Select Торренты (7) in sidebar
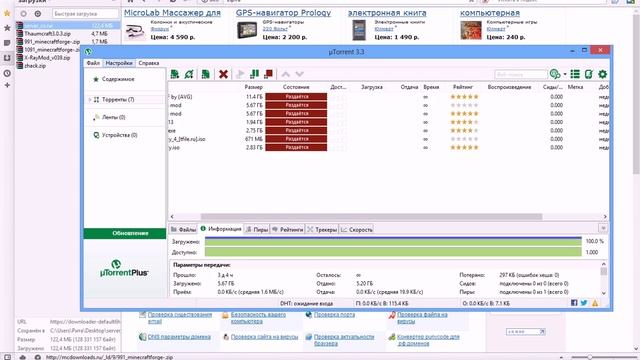The image size is (640, 360). pyautogui.click(x=118, y=100)
